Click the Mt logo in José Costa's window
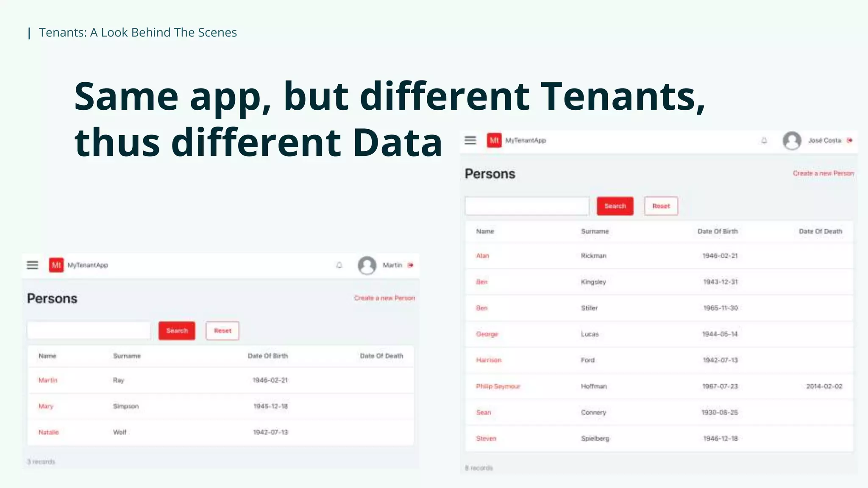Screen dimensions: 868x488 pyautogui.click(x=494, y=140)
